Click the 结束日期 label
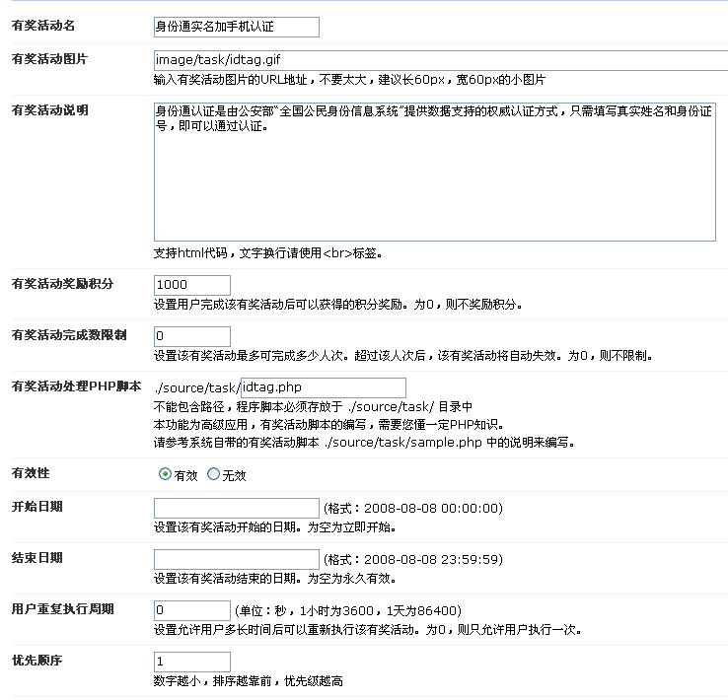The image size is (728, 700). (37, 558)
